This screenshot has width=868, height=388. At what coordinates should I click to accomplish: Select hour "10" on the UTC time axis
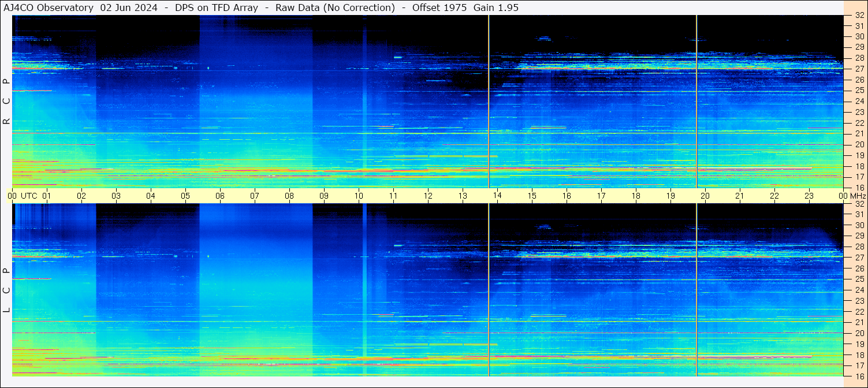[x=359, y=196]
